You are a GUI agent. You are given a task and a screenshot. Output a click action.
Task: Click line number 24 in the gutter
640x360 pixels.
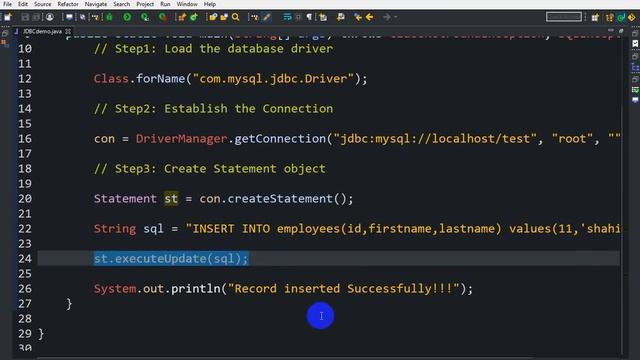tap(24, 259)
